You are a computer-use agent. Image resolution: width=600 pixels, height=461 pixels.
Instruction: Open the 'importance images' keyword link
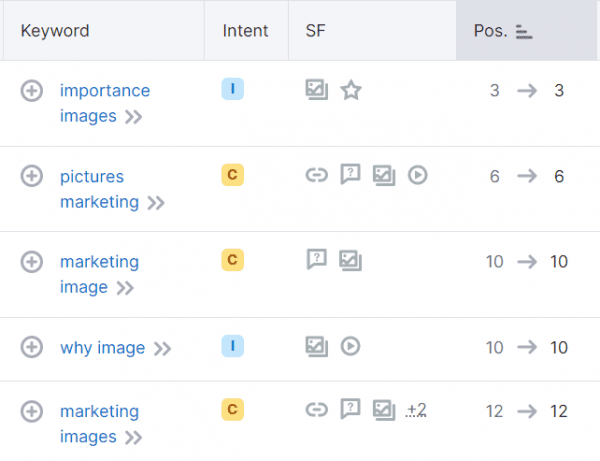point(105,103)
